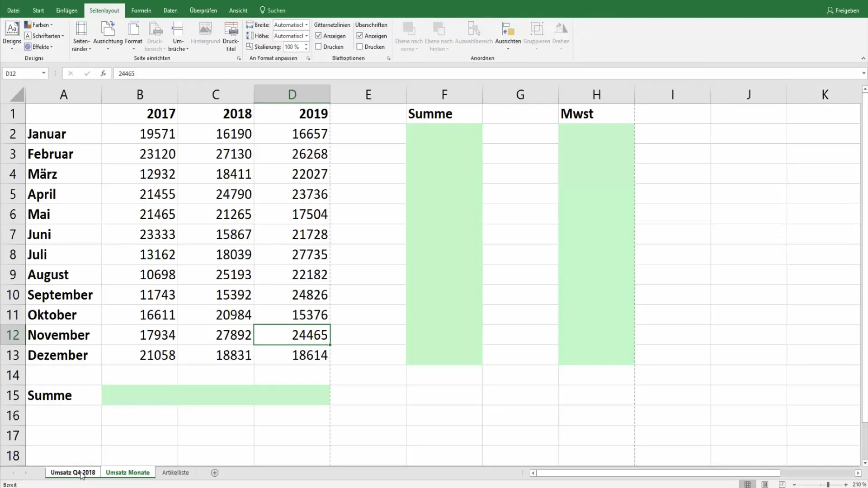Open the Artikelliste sheet tab
The image size is (868, 488).
175,473
